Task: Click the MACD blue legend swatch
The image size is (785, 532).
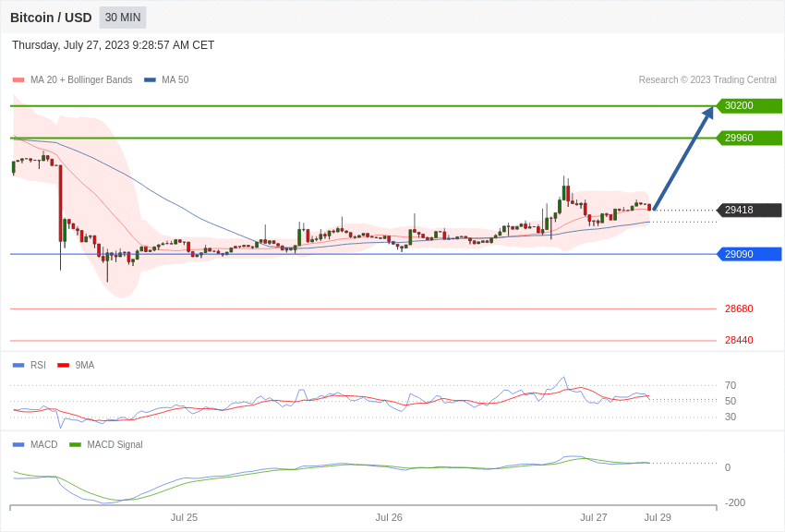Action: click(x=18, y=444)
